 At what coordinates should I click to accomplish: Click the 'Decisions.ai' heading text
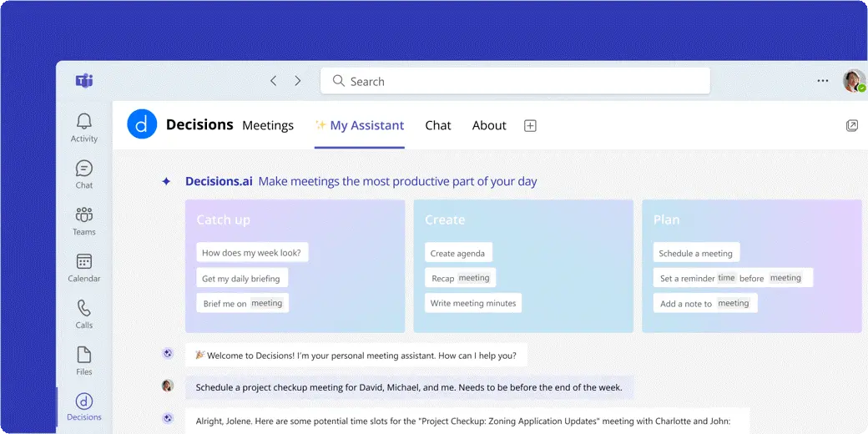click(x=220, y=181)
